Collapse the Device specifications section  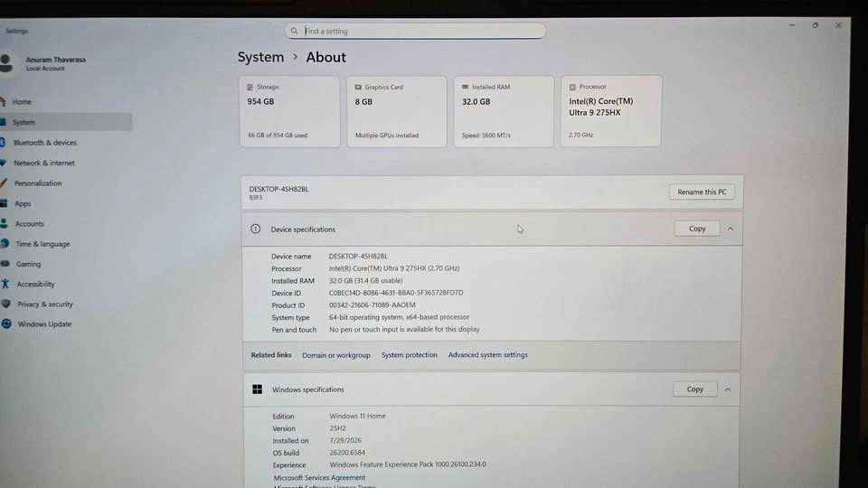pyautogui.click(x=731, y=229)
